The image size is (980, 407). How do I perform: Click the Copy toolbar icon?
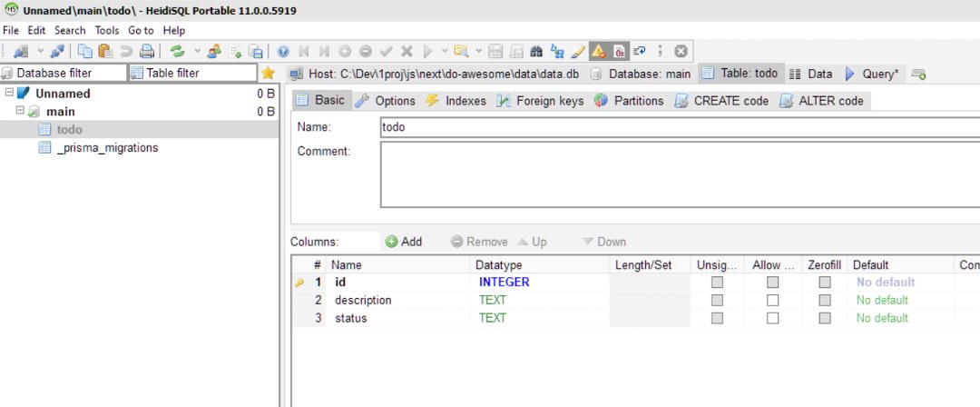[x=85, y=51]
